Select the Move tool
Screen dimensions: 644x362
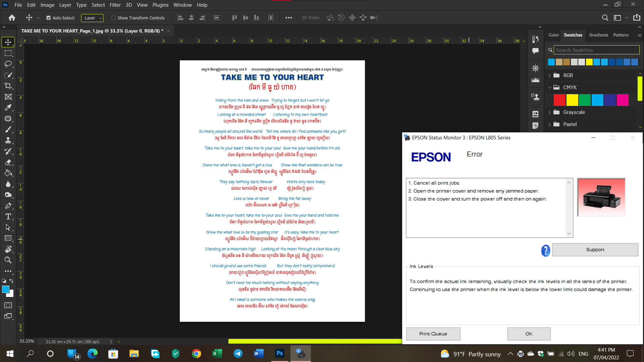[8, 42]
